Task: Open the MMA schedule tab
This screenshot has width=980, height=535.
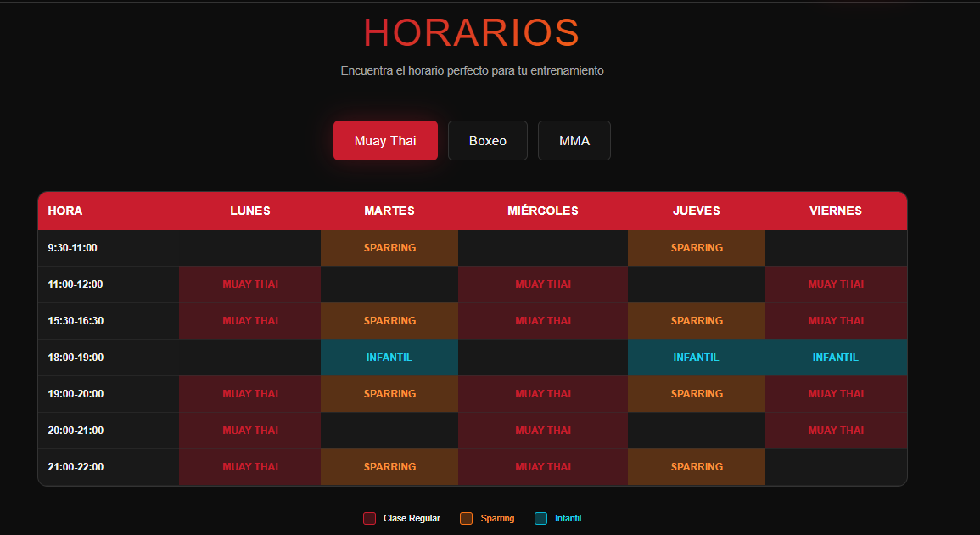Action: pyautogui.click(x=574, y=141)
